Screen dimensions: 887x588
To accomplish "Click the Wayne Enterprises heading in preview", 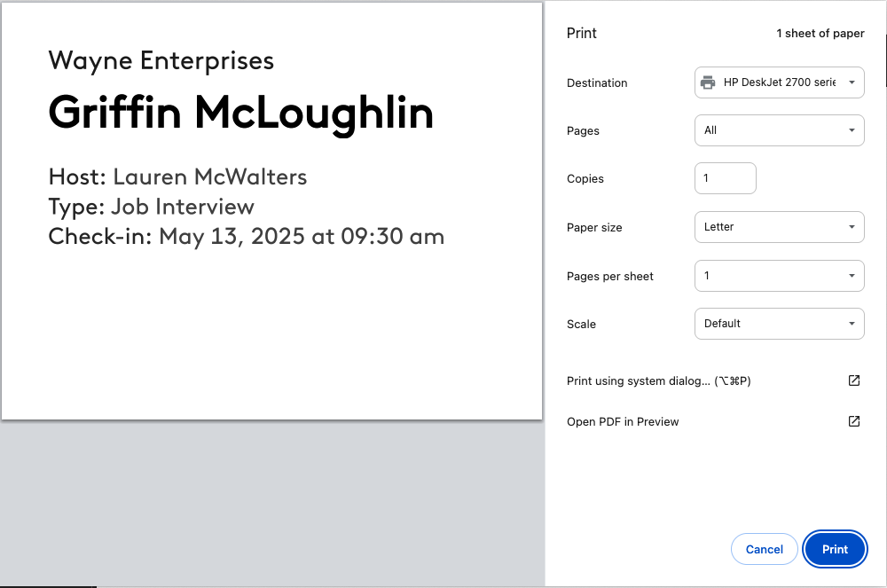I will pyautogui.click(x=161, y=61).
